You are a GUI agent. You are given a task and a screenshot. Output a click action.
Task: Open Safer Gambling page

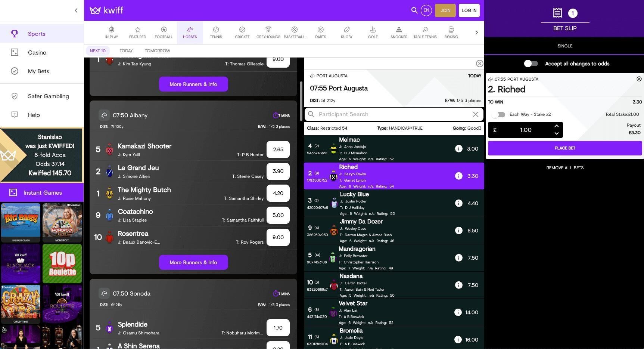(x=42, y=96)
